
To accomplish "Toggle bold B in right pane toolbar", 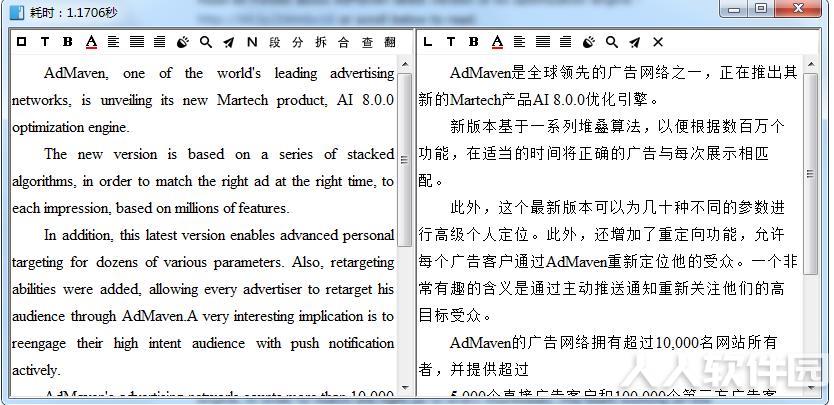I will coord(474,42).
